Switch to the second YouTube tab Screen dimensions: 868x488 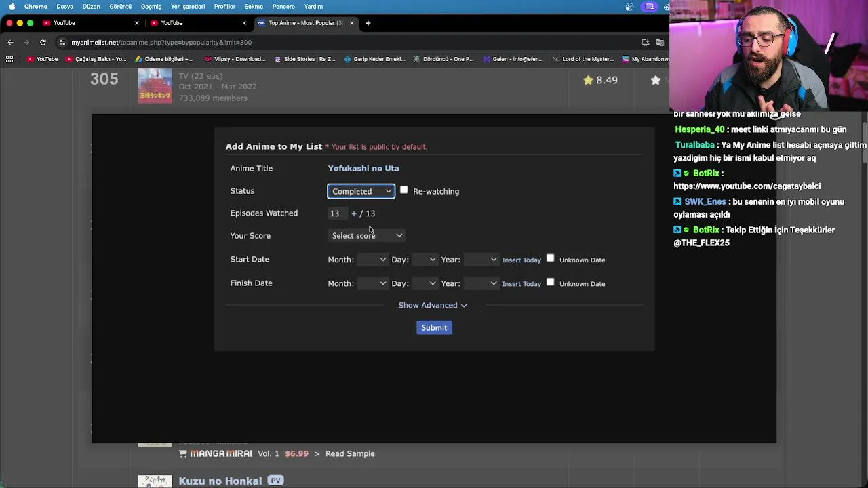click(197, 23)
